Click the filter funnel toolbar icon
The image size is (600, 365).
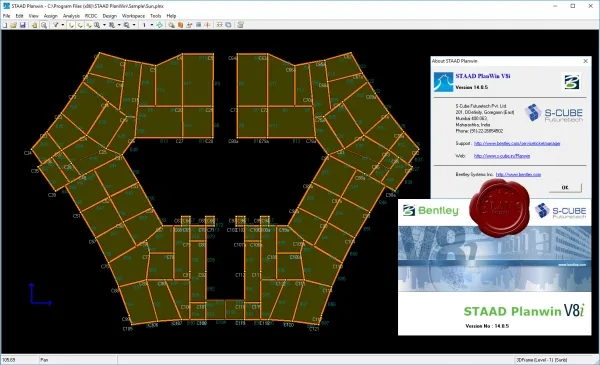coord(55,25)
